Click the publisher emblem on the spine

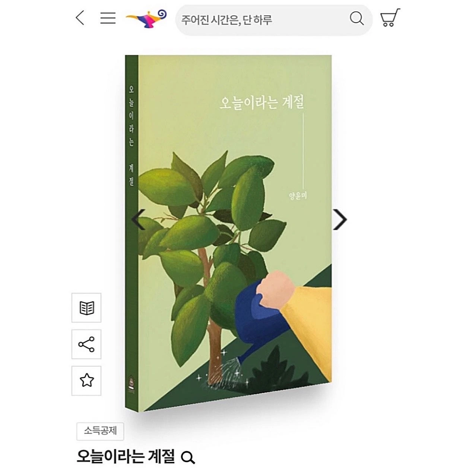[x=131, y=384]
